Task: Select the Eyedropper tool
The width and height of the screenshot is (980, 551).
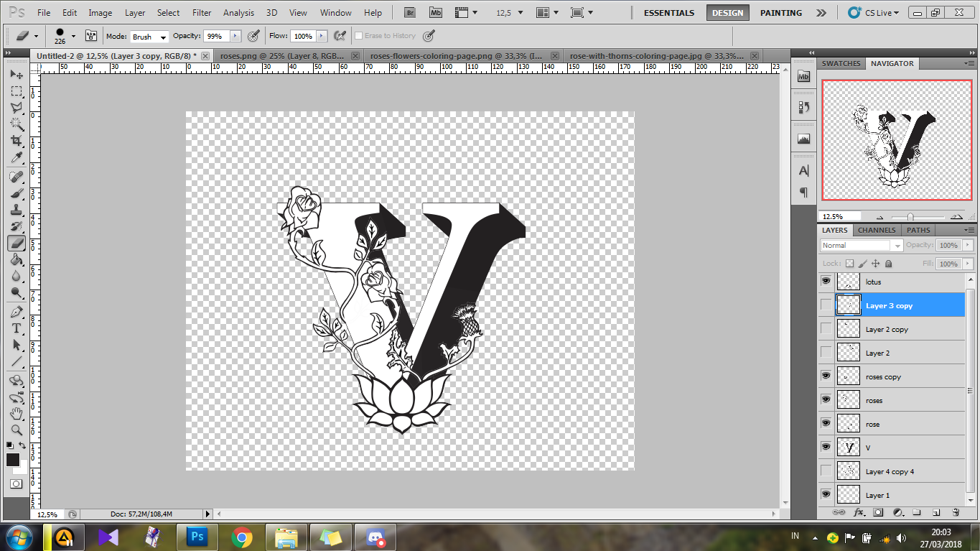Action: coord(17,157)
